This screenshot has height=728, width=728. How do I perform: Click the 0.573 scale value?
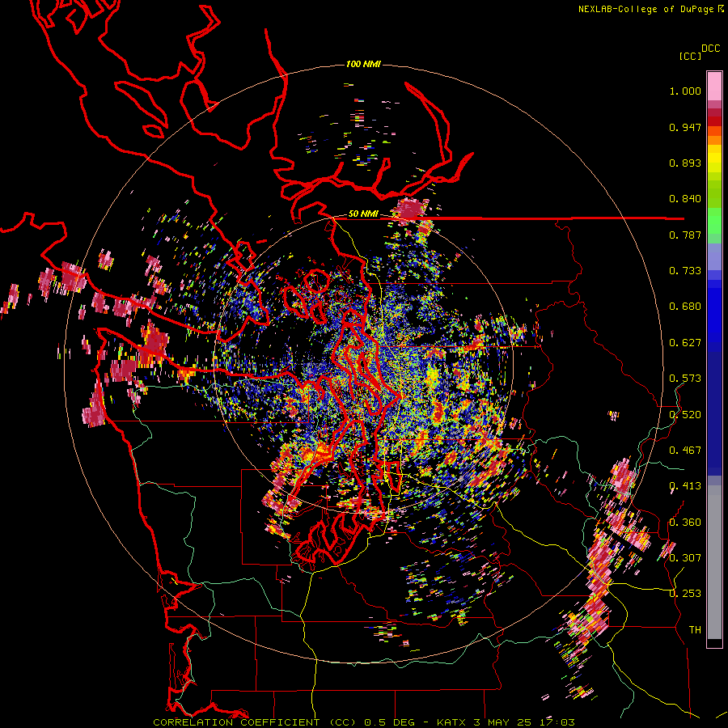(x=685, y=379)
